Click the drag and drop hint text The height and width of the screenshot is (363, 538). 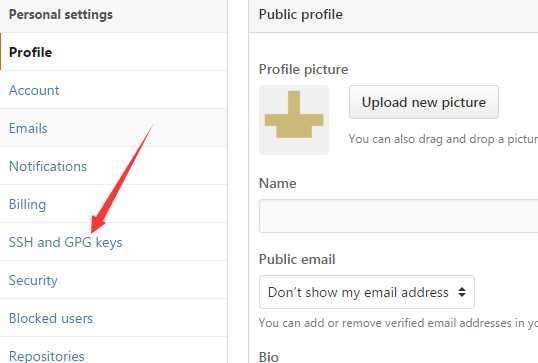443,139
